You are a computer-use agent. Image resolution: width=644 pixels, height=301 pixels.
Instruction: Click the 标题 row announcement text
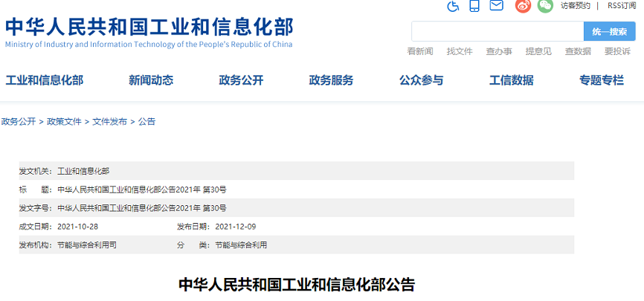point(142,190)
